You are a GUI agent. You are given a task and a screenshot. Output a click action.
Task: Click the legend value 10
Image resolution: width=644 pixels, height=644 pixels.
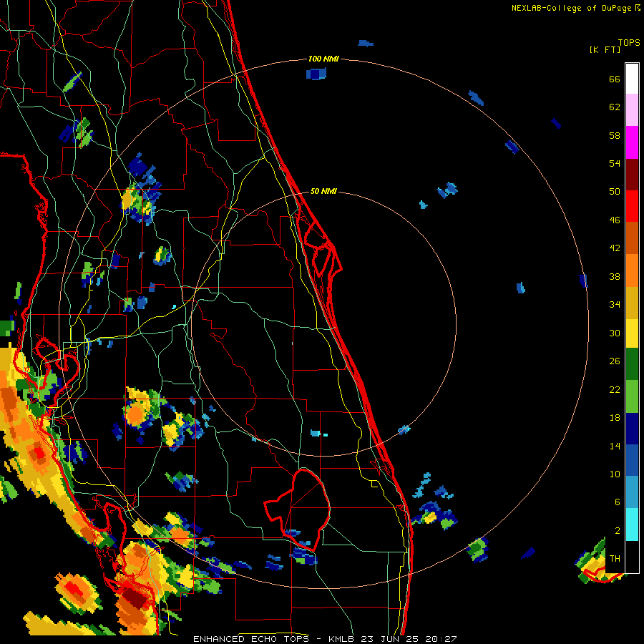pos(615,474)
